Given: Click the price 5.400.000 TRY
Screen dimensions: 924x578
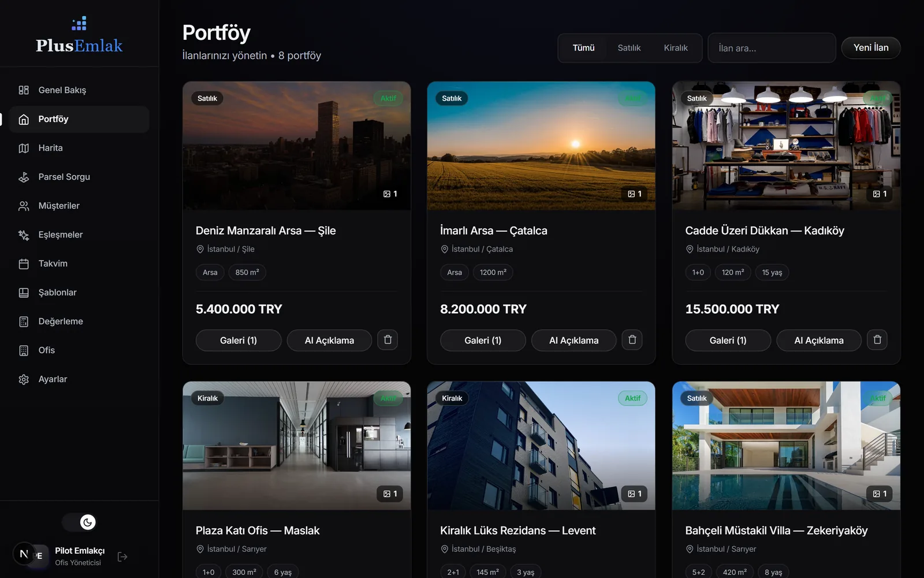Looking at the screenshot, I should pos(239,309).
